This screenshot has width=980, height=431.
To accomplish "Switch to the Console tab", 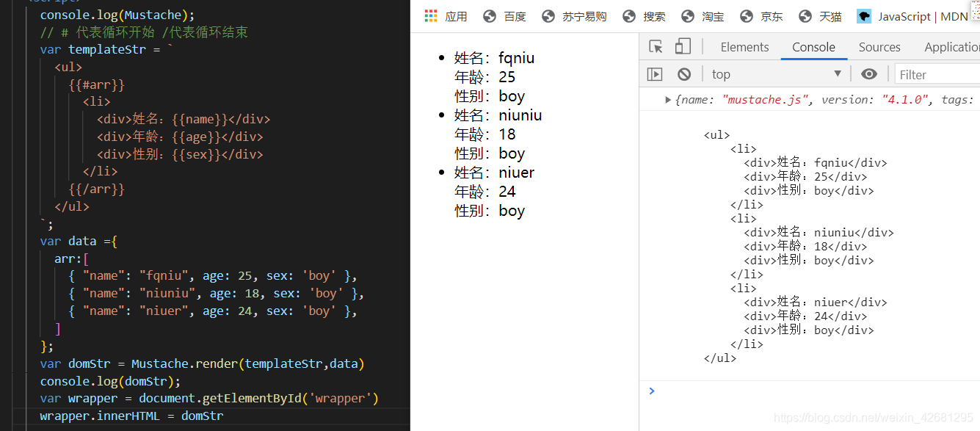I will pos(813,47).
